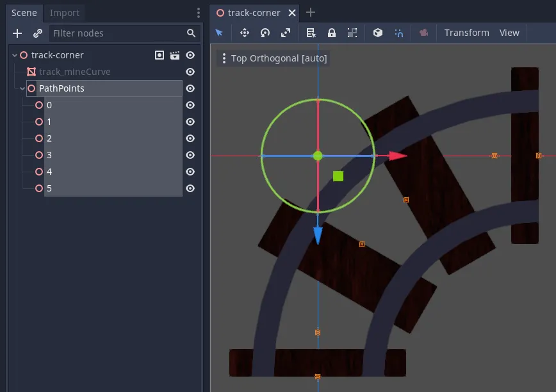This screenshot has width=556, height=392.
Task: Switch to the Import tab
Action: [65, 12]
